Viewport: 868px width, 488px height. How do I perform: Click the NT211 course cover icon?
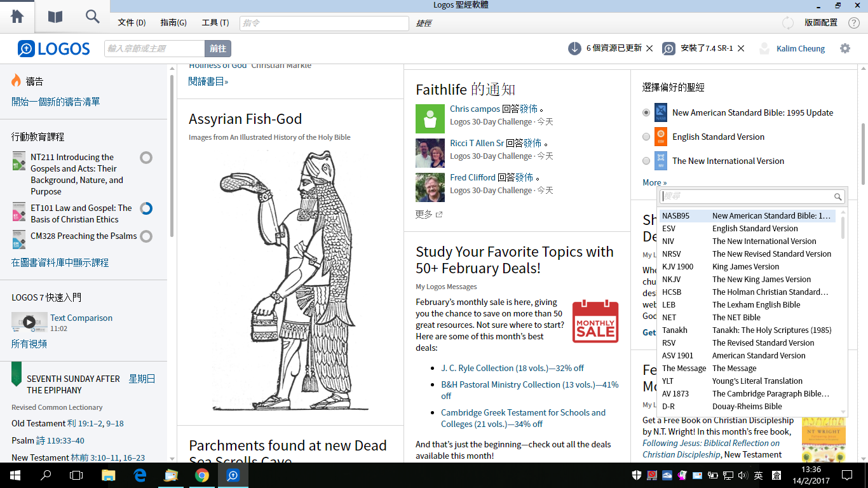coord(19,161)
